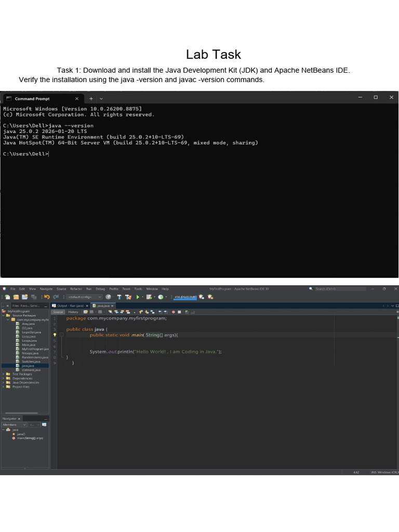Open the default config dropdown
The image size is (399, 532).
pyautogui.click(x=84, y=297)
